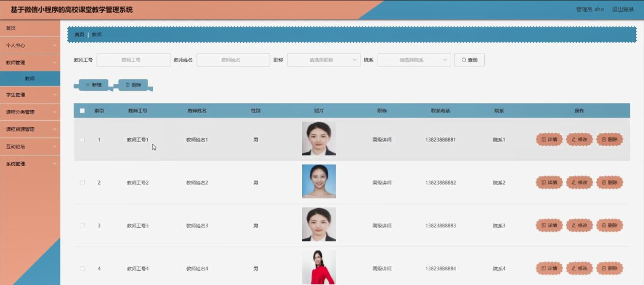Focus the 教师工号 search input

click(x=133, y=60)
